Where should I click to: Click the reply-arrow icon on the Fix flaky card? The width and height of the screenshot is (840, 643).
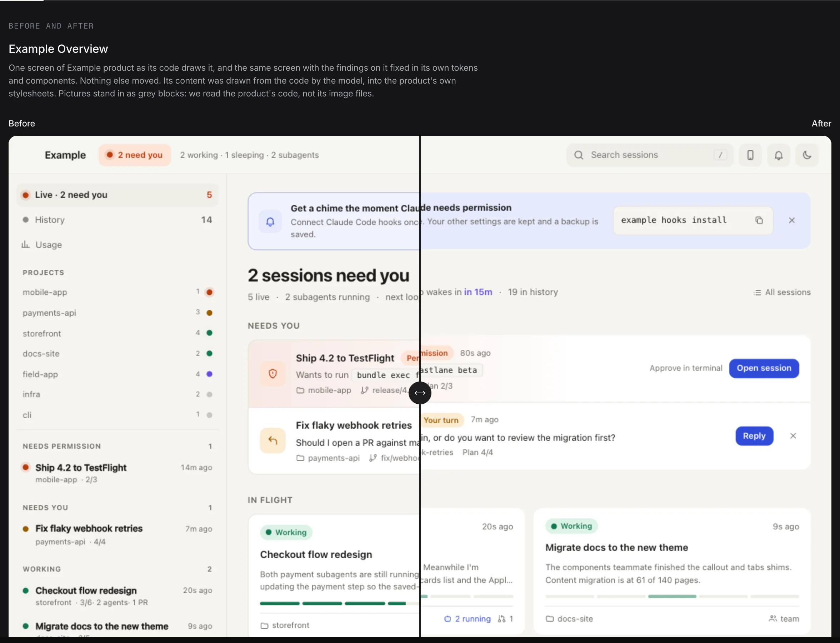pyautogui.click(x=272, y=440)
